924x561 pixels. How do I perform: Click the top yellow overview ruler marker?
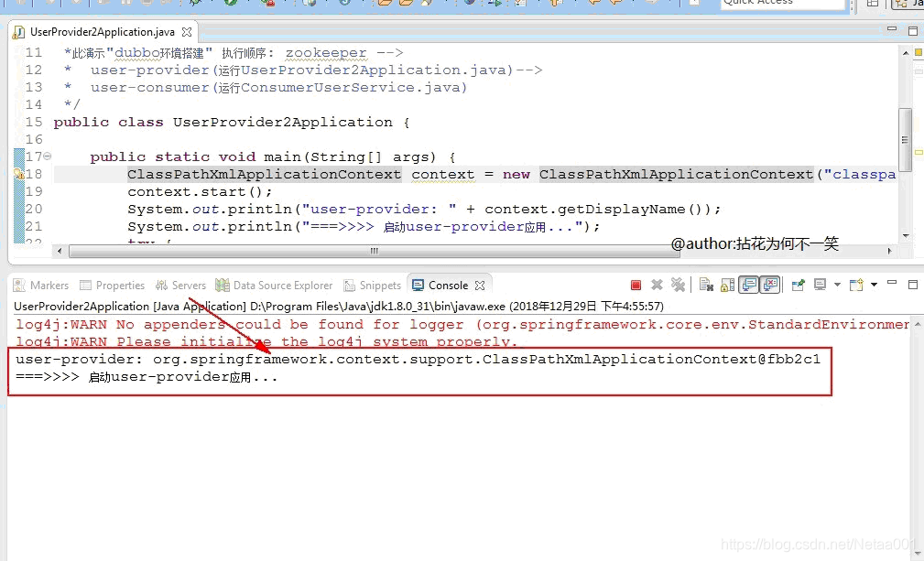point(919,52)
